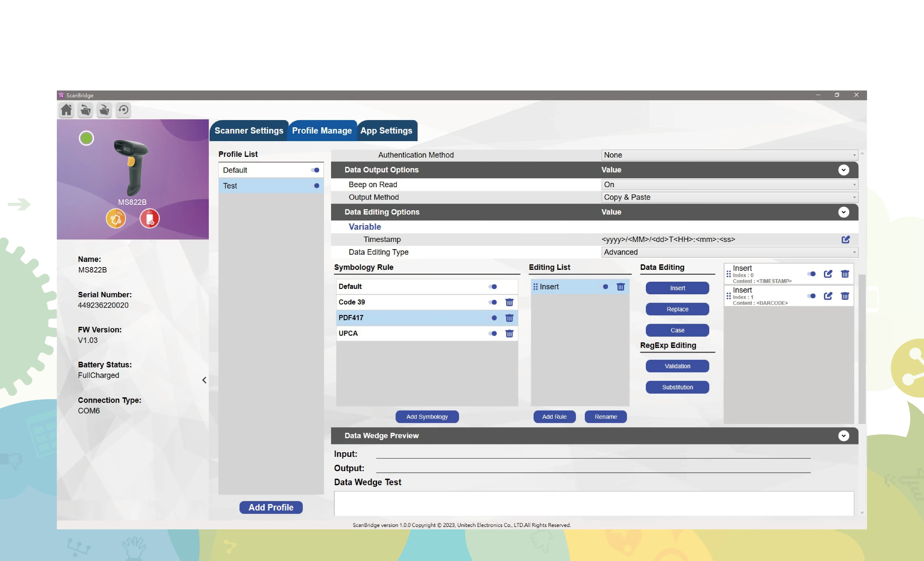Collapse the Data Wedge Preview section
The image size is (924, 561).
tap(843, 436)
